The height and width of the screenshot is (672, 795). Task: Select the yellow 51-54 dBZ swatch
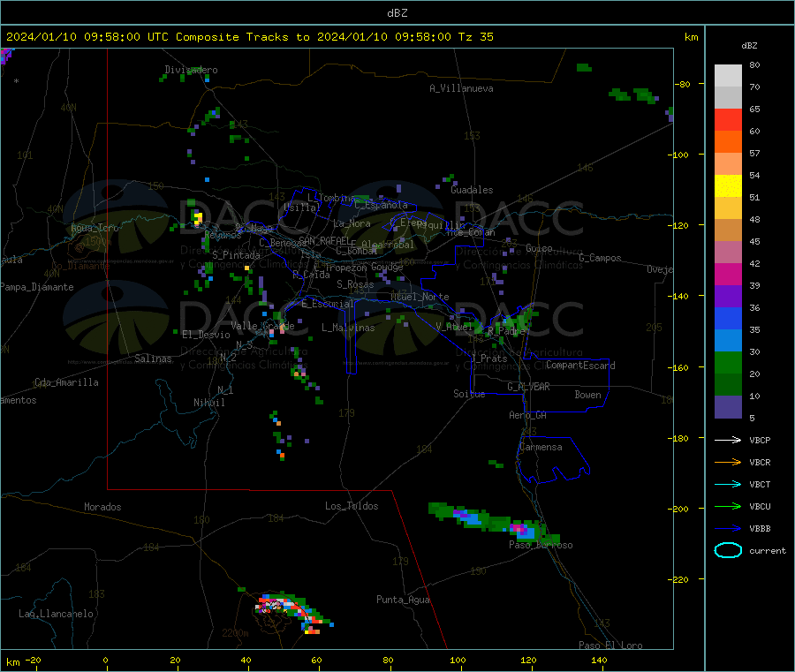(728, 186)
